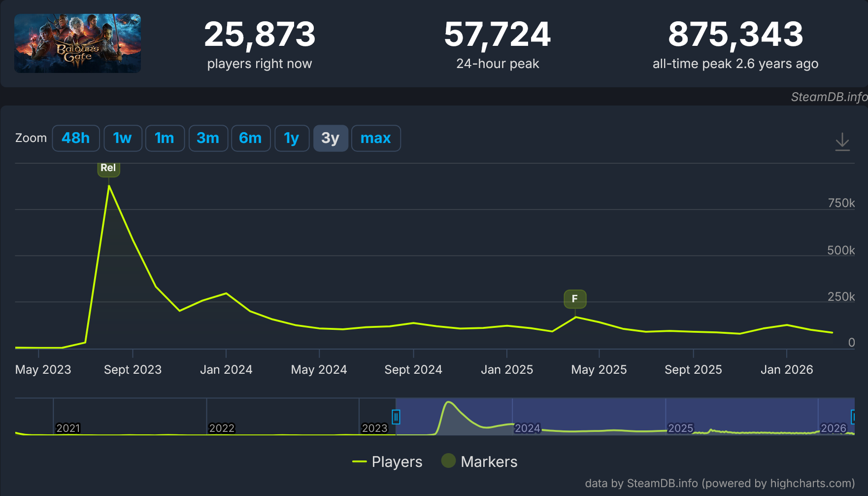Click the May 2025 x-axis label
This screenshot has height=496, width=868.
coord(599,370)
